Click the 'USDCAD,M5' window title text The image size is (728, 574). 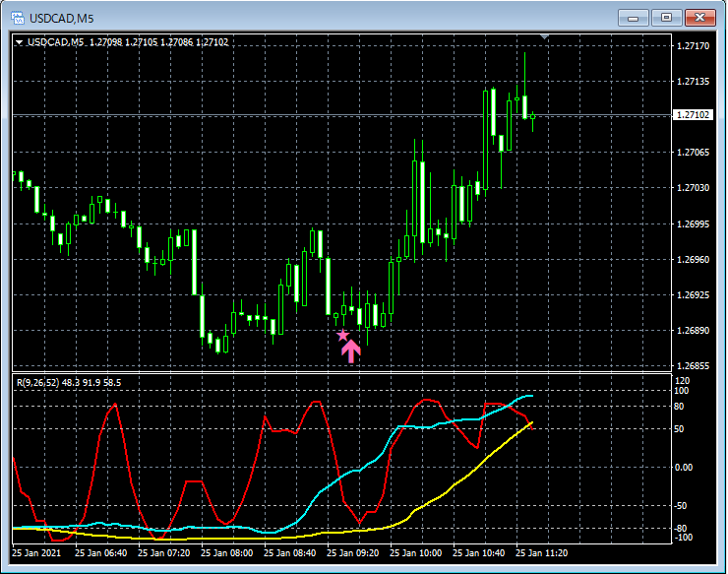pyautogui.click(x=61, y=19)
